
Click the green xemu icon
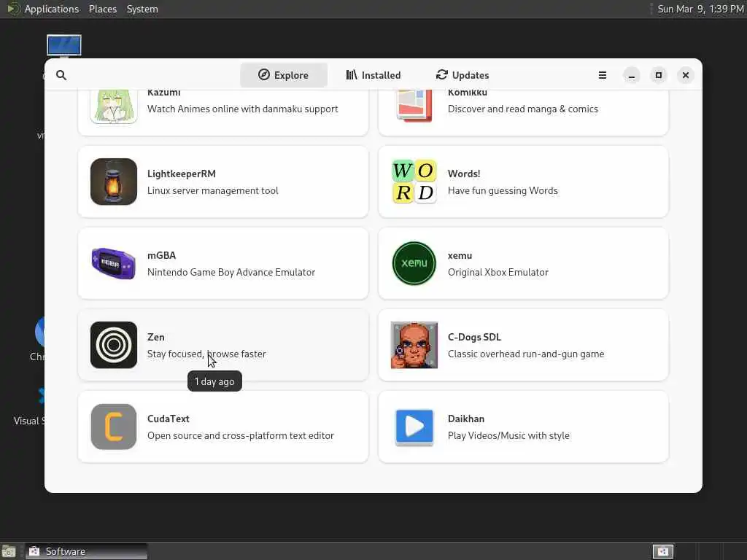[x=414, y=263]
